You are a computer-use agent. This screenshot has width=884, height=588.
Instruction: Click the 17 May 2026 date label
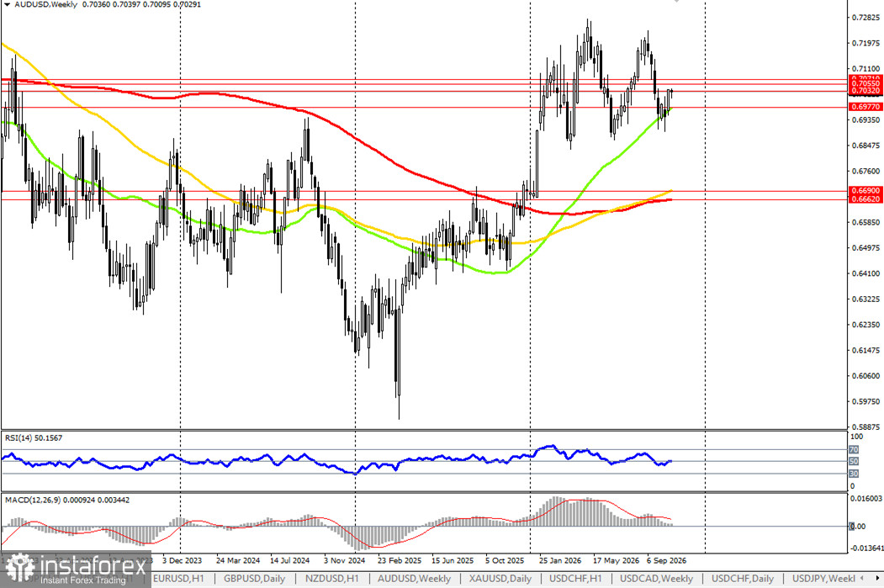click(x=616, y=561)
